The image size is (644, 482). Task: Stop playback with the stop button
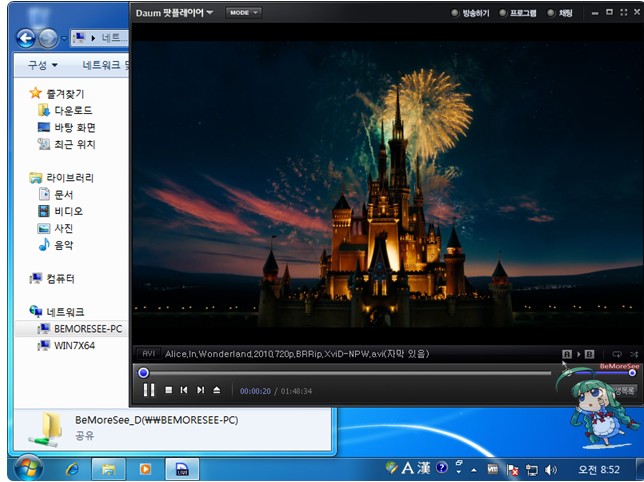pos(168,390)
